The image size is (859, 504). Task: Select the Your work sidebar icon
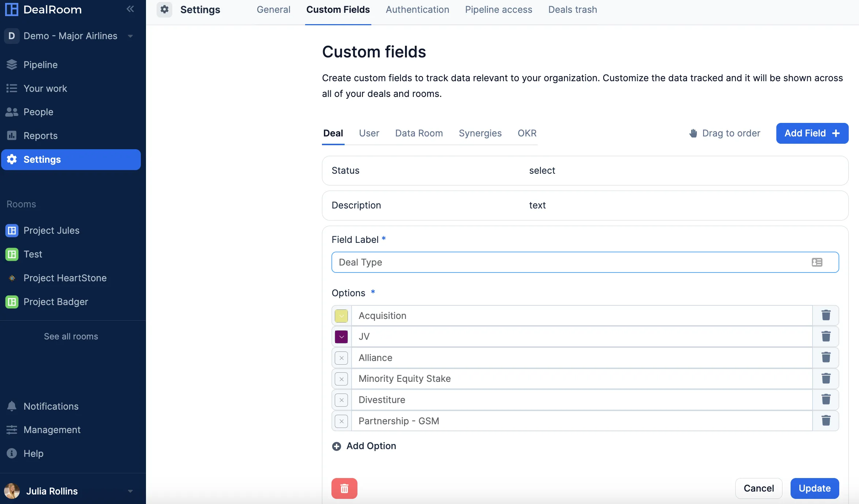[11, 88]
